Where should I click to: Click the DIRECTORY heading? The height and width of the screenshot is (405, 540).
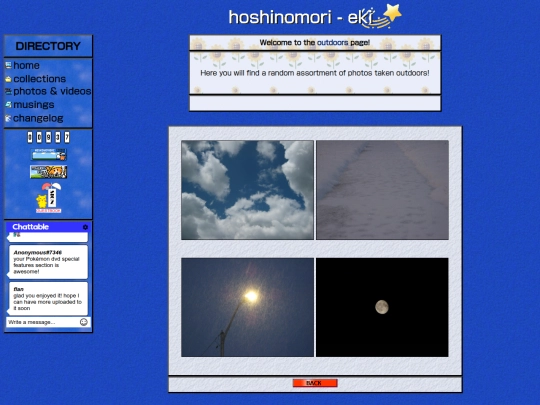(x=48, y=46)
